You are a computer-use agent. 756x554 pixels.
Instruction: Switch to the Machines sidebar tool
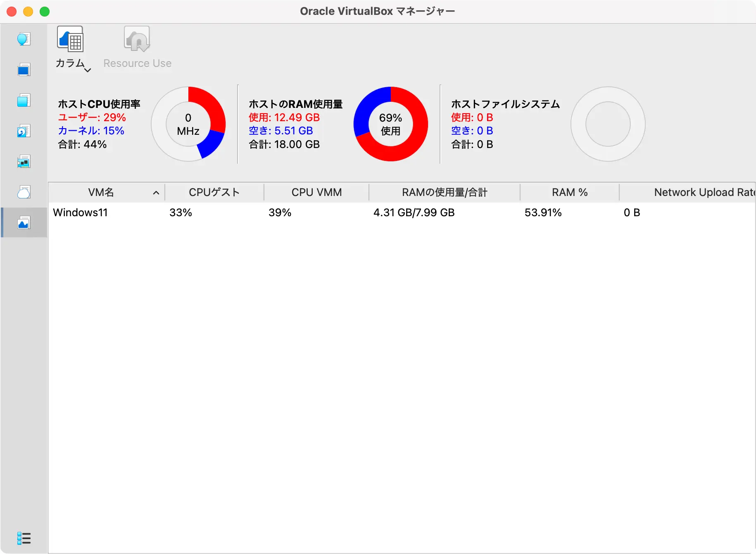point(24,70)
